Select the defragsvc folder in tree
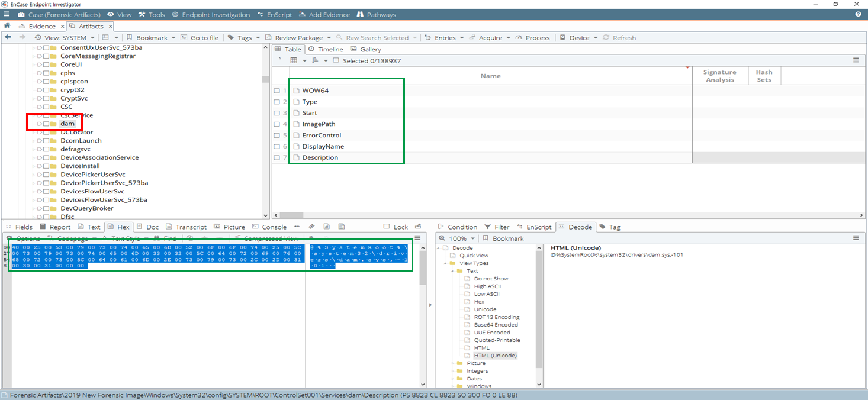The width and height of the screenshot is (868, 400). pyautogui.click(x=75, y=149)
